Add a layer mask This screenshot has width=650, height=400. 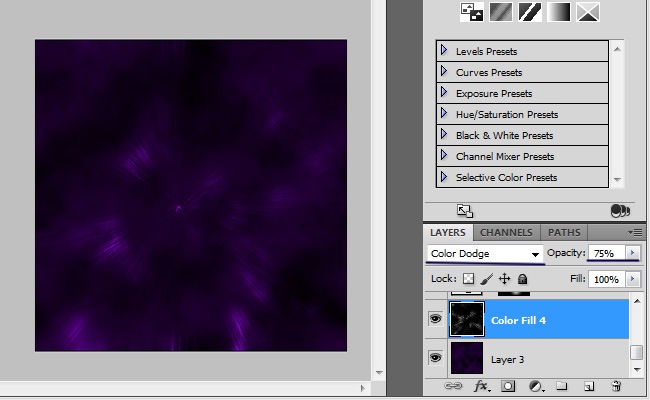click(x=508, y=386)
